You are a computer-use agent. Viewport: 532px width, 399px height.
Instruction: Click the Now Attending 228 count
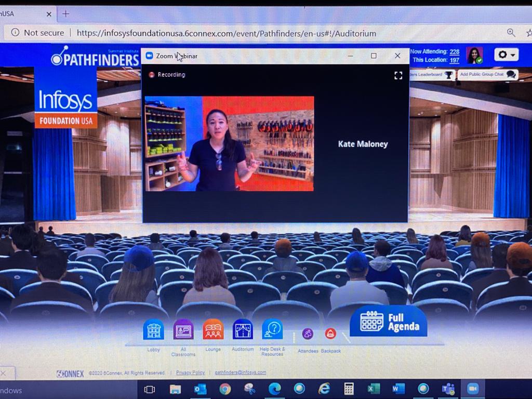(454, 51)
